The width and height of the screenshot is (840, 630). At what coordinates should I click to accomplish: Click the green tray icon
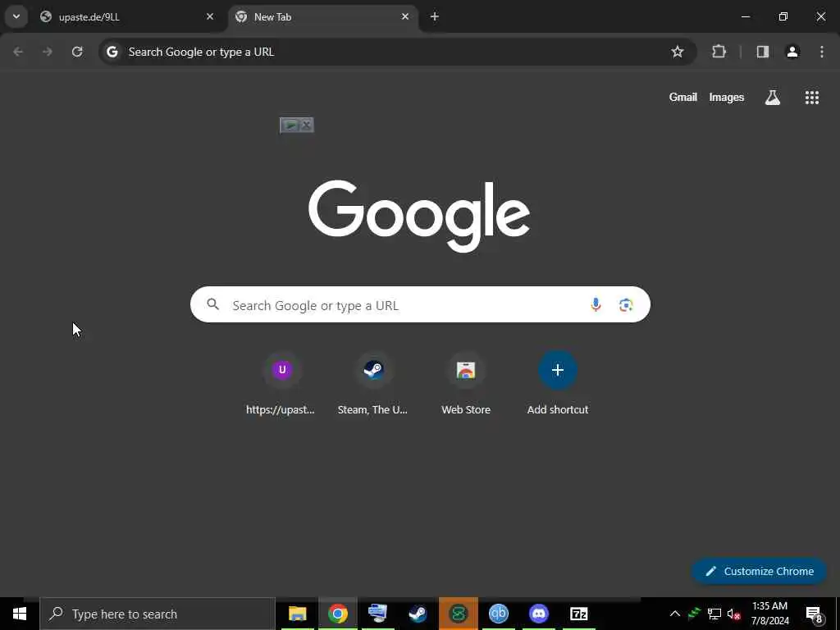click(694, 614)
